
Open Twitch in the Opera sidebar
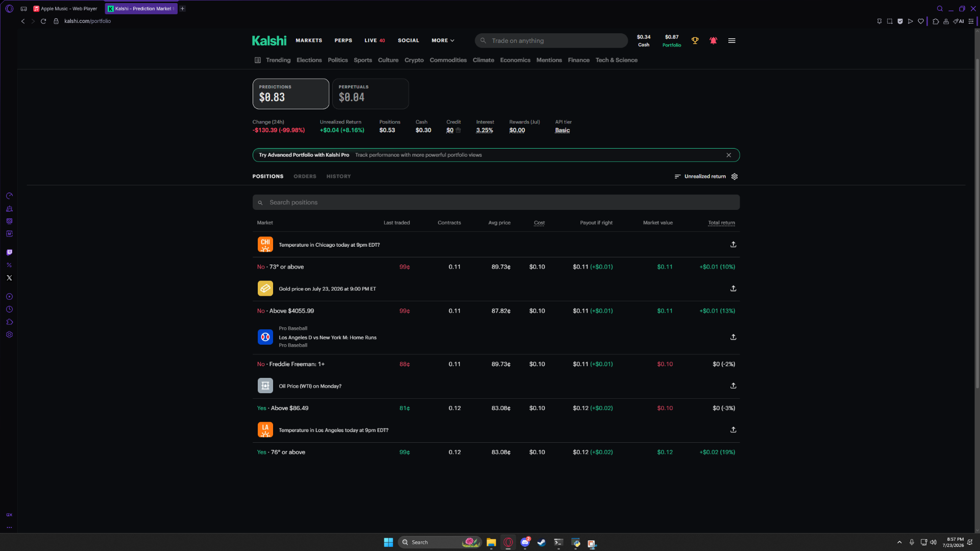coord(9,252)
